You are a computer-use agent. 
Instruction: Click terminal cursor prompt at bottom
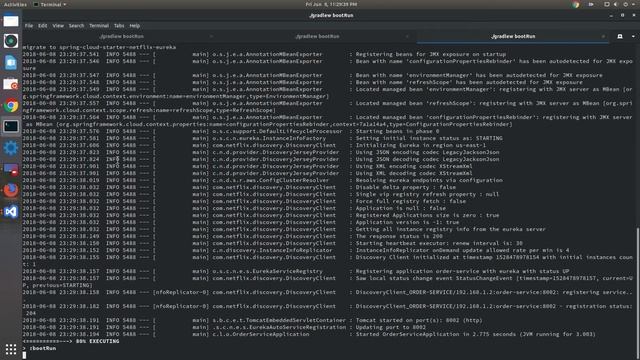(x=24, y=355)
